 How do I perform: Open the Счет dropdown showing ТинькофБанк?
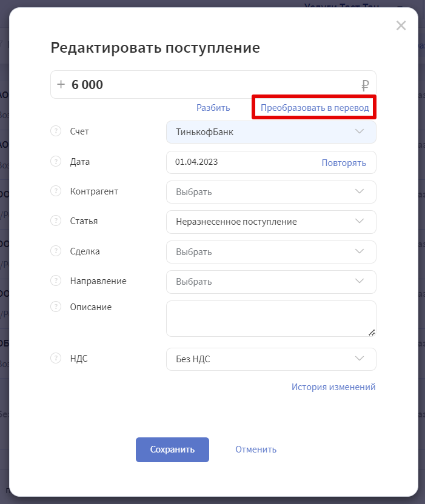[271, 132]
